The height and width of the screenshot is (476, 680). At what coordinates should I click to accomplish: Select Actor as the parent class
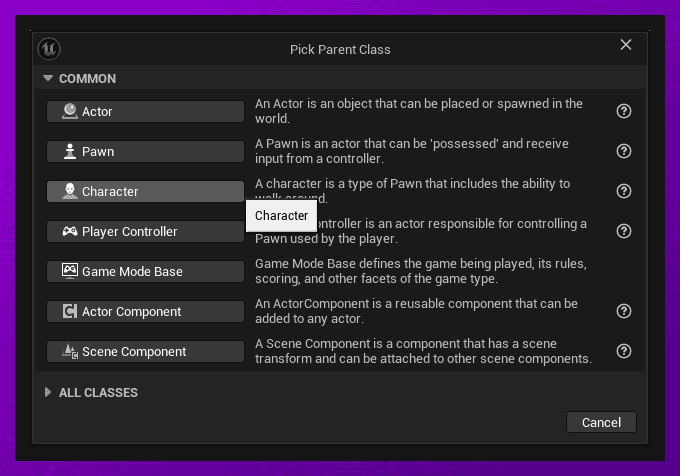click(145, 111)
